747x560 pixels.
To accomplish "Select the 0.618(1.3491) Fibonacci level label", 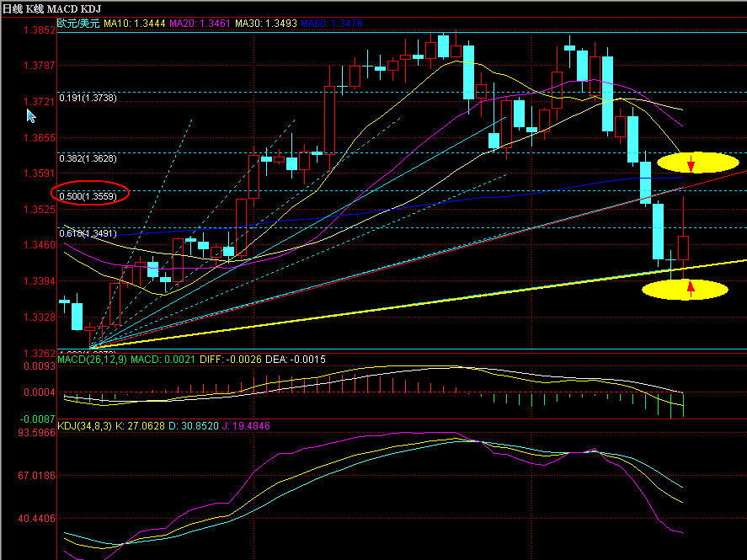I will coord(88,233).
